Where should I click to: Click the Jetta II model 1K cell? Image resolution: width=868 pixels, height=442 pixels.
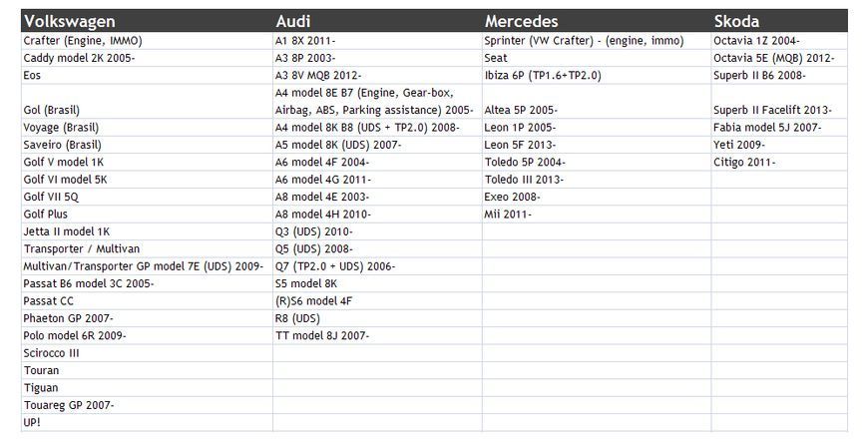(147, 231)
